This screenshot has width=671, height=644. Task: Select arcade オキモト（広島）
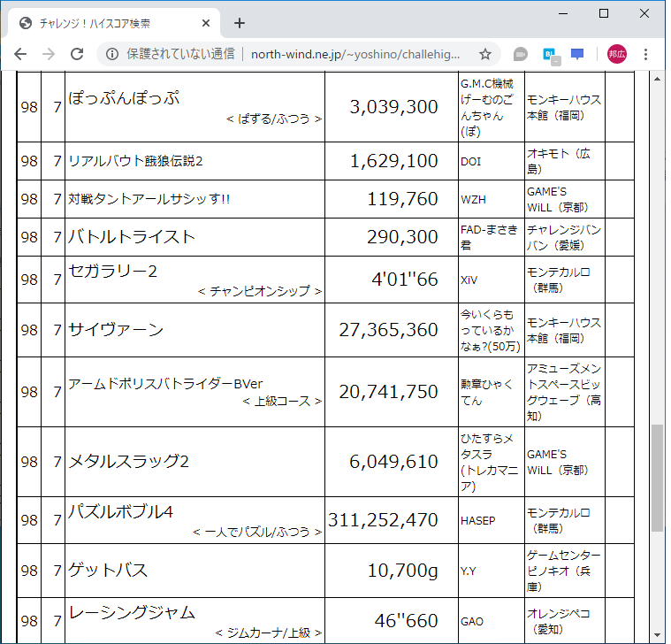(x=559, y=161)
